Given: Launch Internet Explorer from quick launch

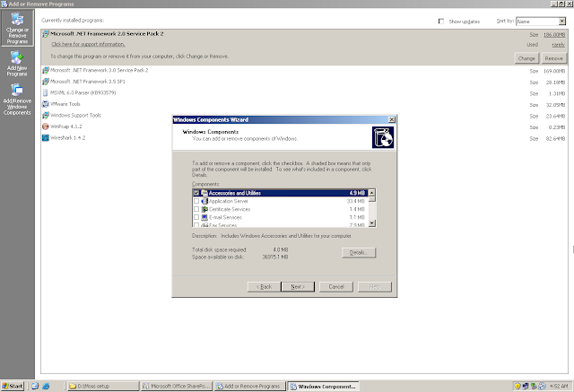Looking at the screenshot, I should click(x=46, y=386).
